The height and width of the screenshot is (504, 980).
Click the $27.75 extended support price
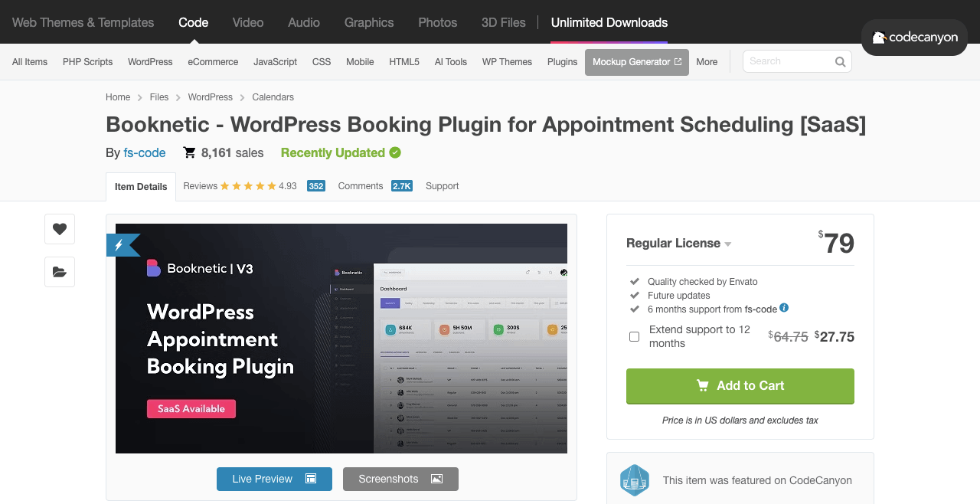click(835, 336)
